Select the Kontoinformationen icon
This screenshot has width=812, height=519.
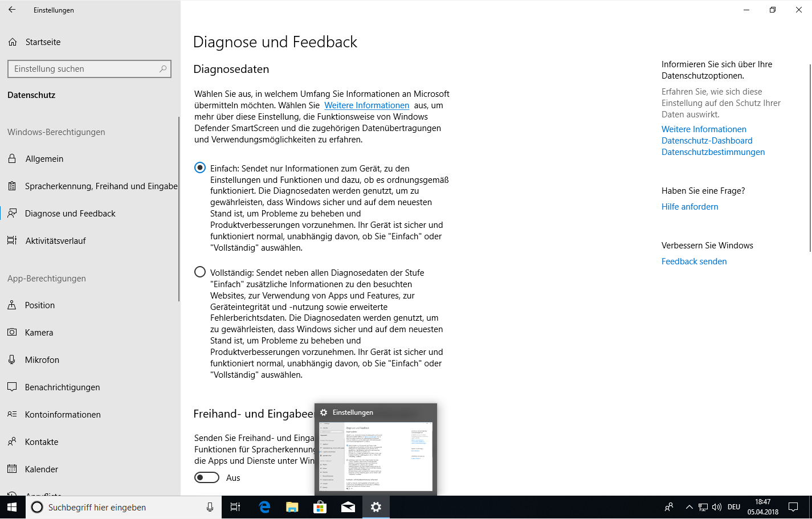pos(12,414)
